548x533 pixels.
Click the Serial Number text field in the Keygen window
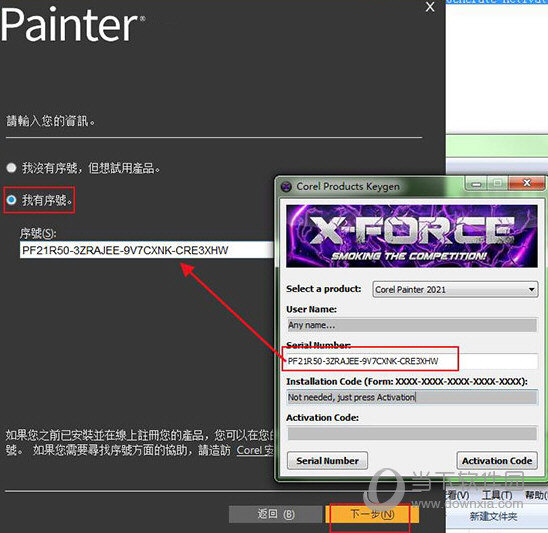pos(412,361)
